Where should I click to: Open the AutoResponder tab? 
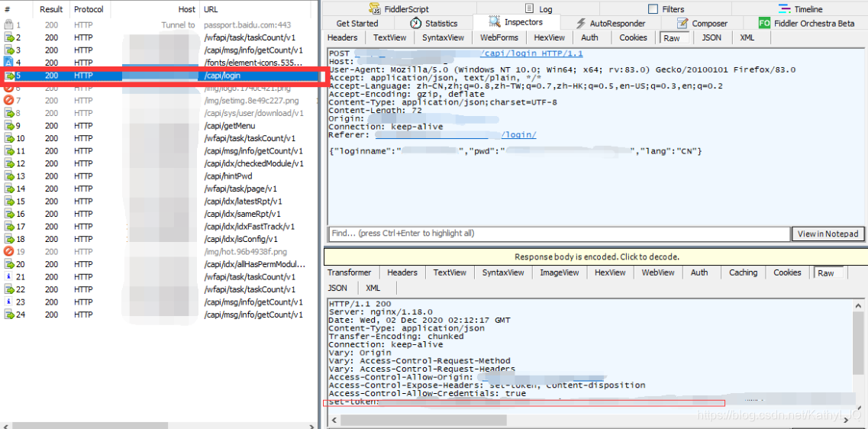[611, 23]
